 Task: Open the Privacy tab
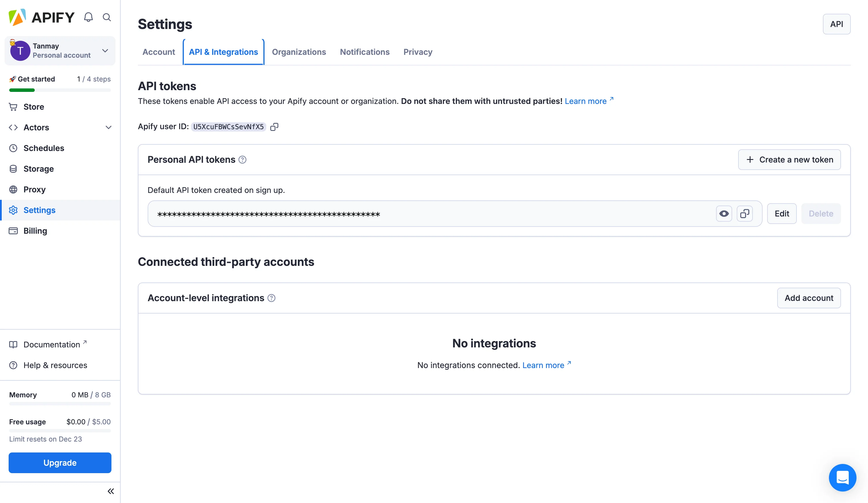coord(418,52)
